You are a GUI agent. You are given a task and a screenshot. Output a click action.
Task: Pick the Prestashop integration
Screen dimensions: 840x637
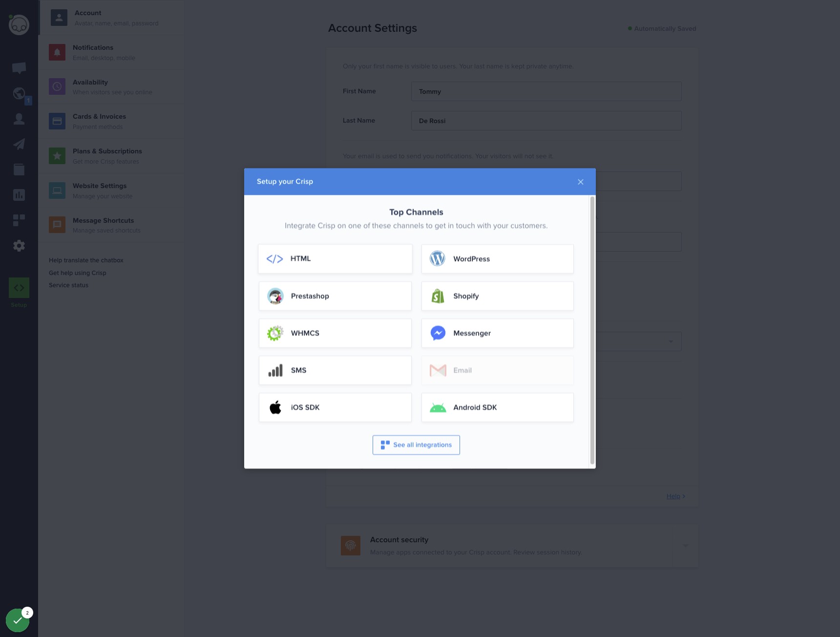335,296
